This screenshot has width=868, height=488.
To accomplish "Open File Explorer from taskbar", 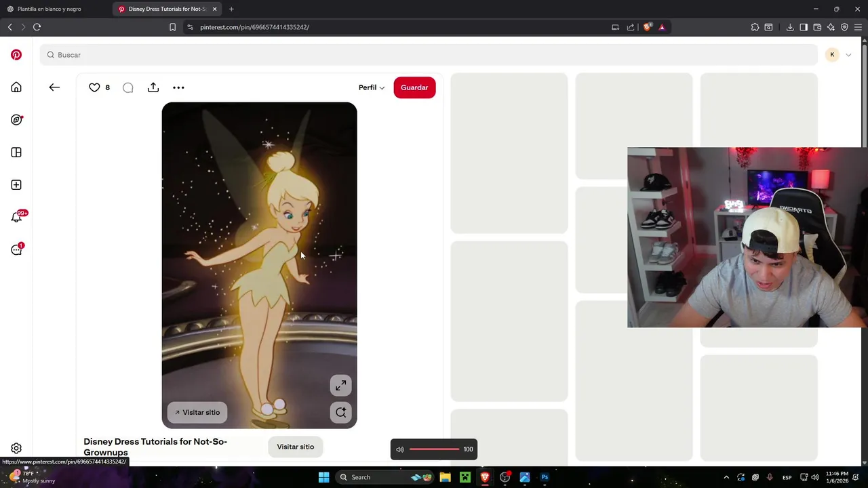I will pyautogui.click(x=445, y=477).
